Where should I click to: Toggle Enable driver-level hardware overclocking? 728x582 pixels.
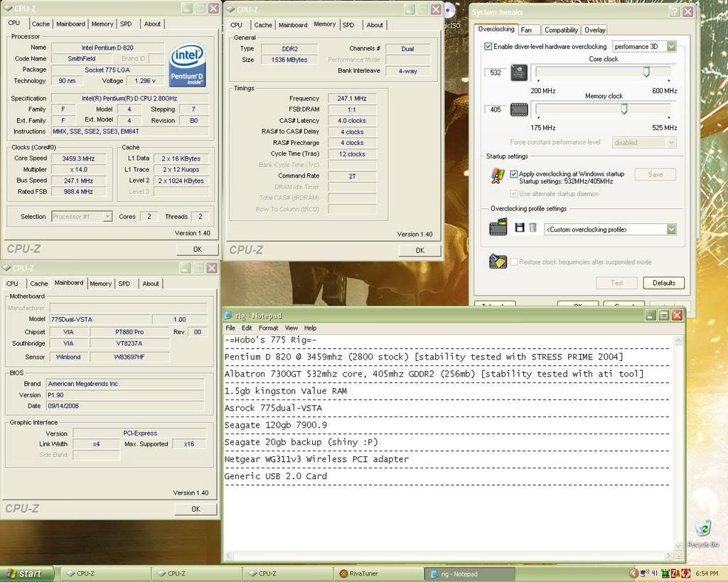coord(488,46)
